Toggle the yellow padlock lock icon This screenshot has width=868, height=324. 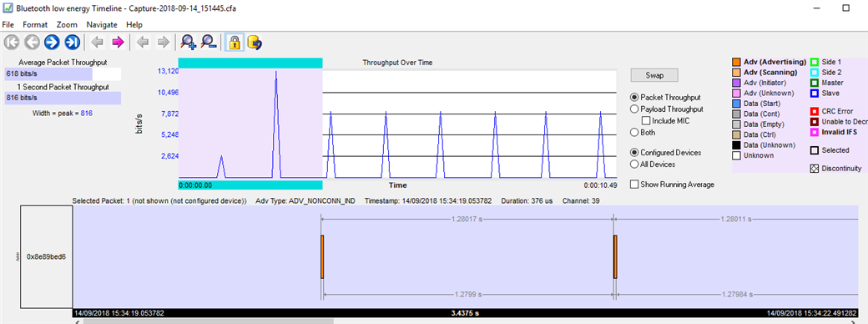[235, 42]
